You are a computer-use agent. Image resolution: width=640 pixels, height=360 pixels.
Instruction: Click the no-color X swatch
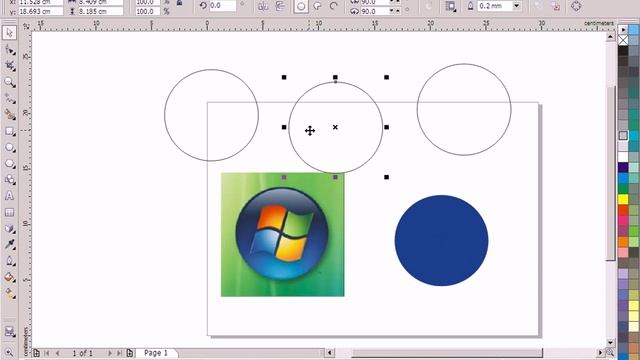coord(623,40)
